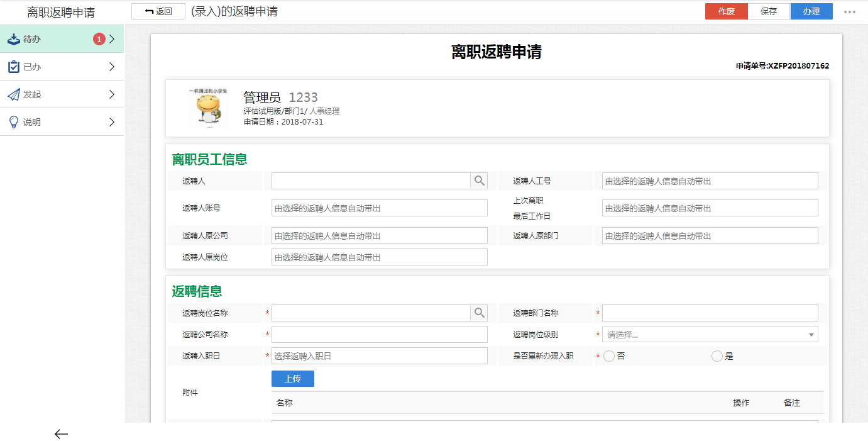Click the blue 上传 attachment button
The height and width of the screenshot is (441, 868).
293,379
